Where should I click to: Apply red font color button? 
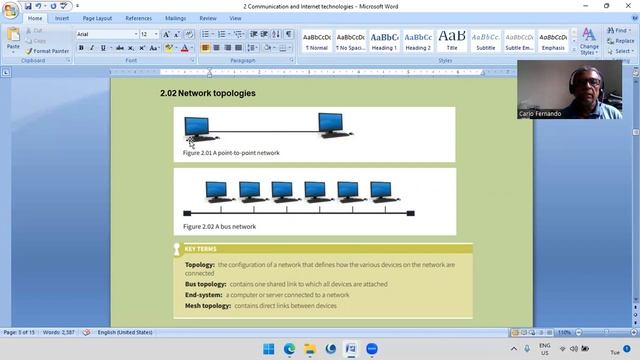[184, 48]
